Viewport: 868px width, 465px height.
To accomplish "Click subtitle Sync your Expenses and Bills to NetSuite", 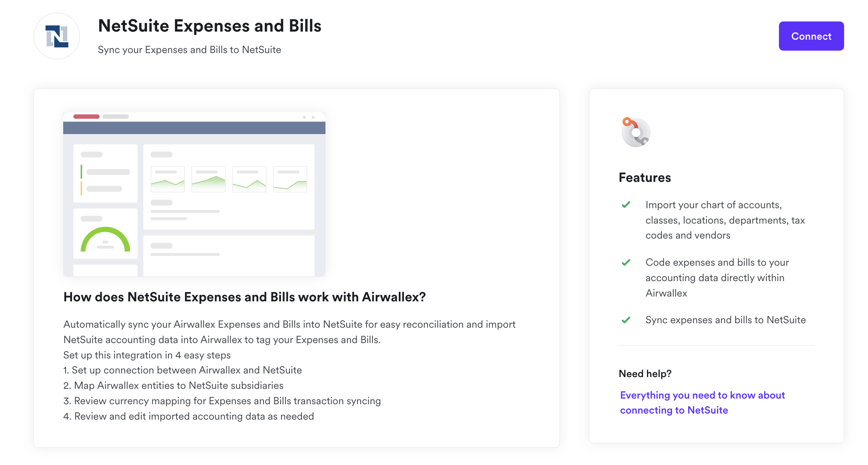I will tap(189, 50).
